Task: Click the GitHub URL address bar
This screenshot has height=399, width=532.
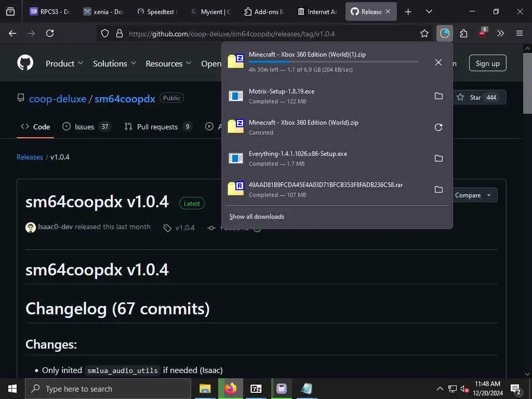Action: point(232,34)
